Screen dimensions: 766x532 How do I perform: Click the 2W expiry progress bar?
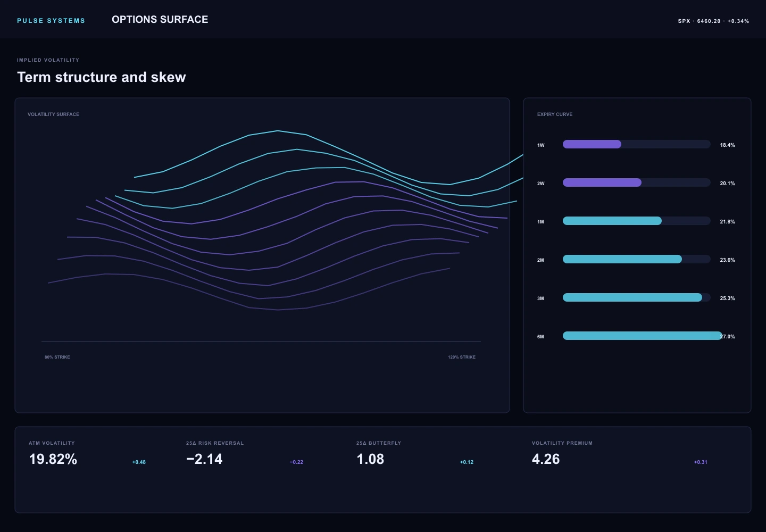[637, 182]
